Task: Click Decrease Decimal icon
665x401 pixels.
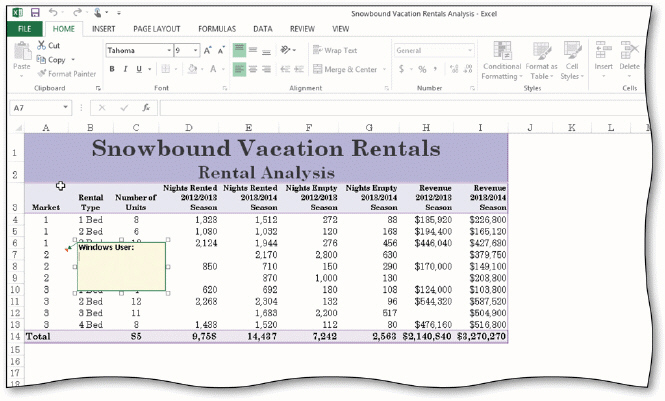Action: pyautogui.click(x=468, y=69)
